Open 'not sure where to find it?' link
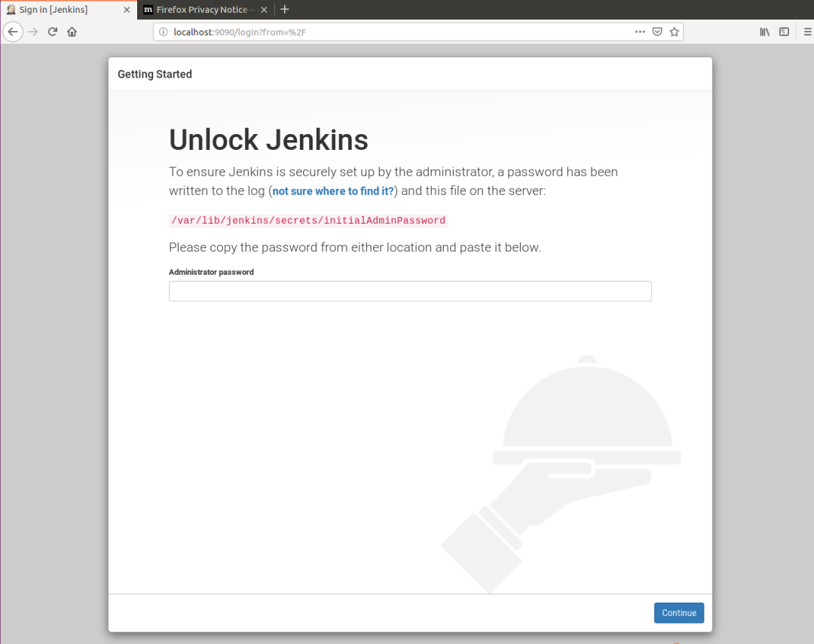814x644 pixels. coord(333,191)
